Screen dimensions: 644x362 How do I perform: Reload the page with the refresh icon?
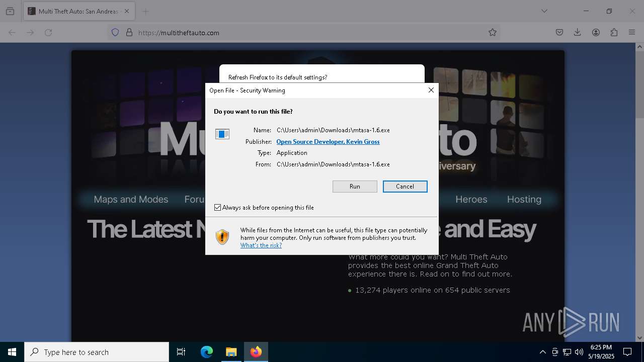coord(48,32)
